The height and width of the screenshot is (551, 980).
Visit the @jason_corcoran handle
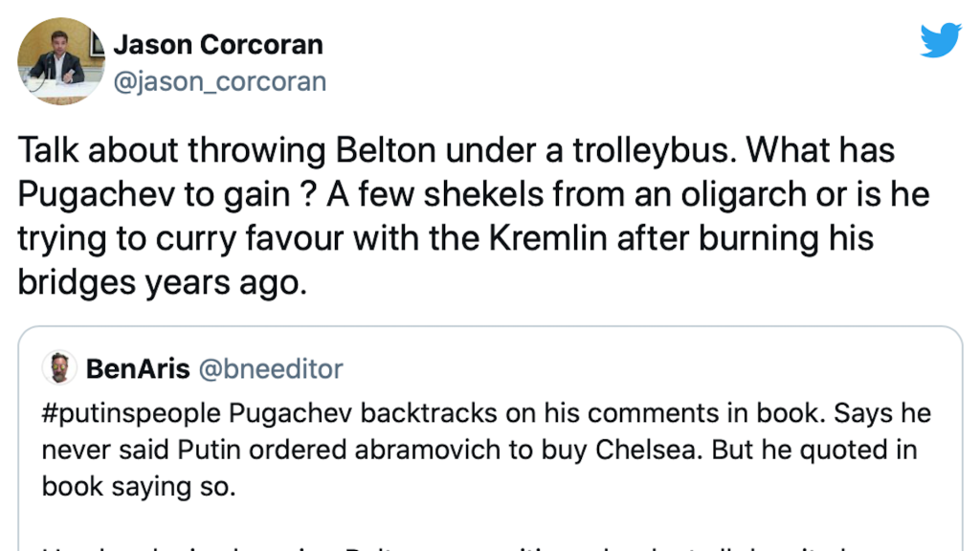pyautogui.click(x=219, y=82)
